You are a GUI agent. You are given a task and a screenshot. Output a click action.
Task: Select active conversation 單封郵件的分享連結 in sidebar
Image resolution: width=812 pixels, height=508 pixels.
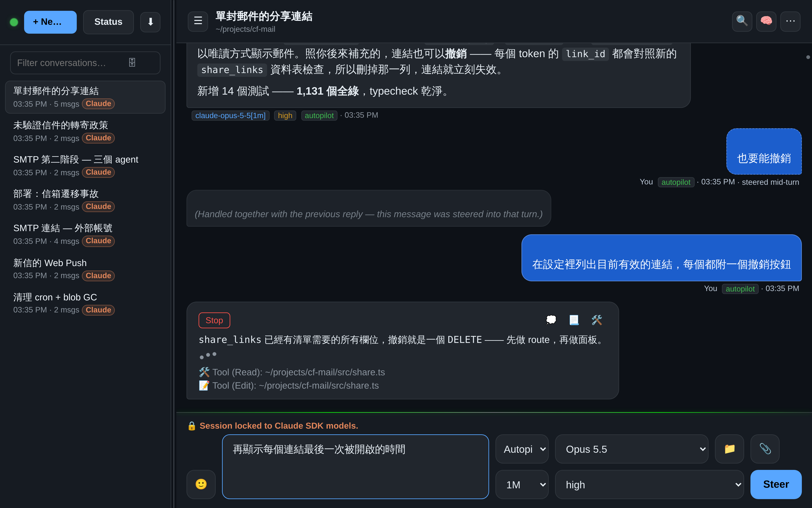[85, 97]
